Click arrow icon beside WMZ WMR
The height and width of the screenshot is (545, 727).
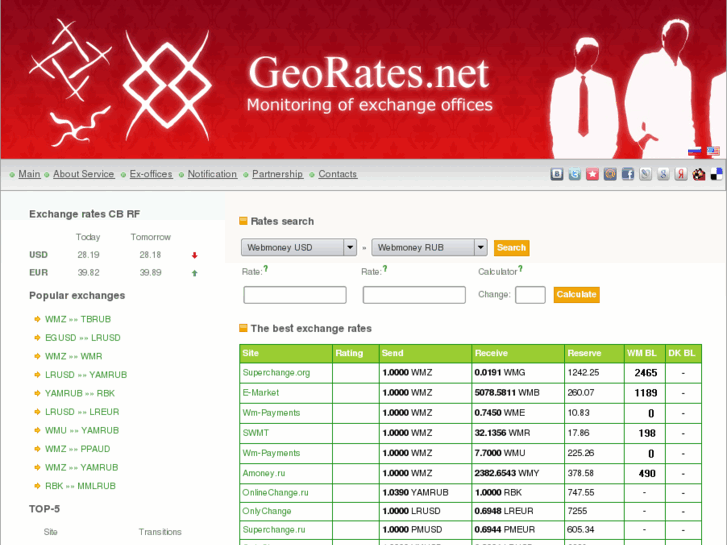[x=38, y=356]
